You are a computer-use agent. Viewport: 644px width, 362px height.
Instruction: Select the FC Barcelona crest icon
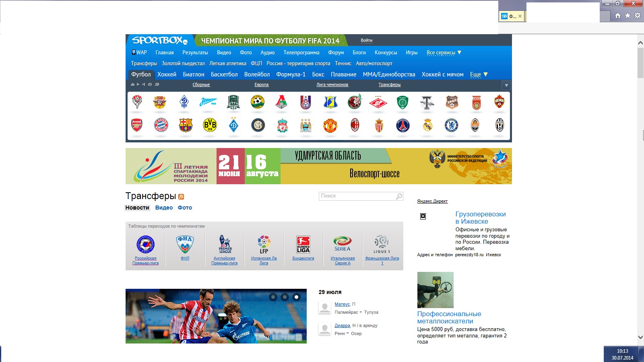[186, 125]
